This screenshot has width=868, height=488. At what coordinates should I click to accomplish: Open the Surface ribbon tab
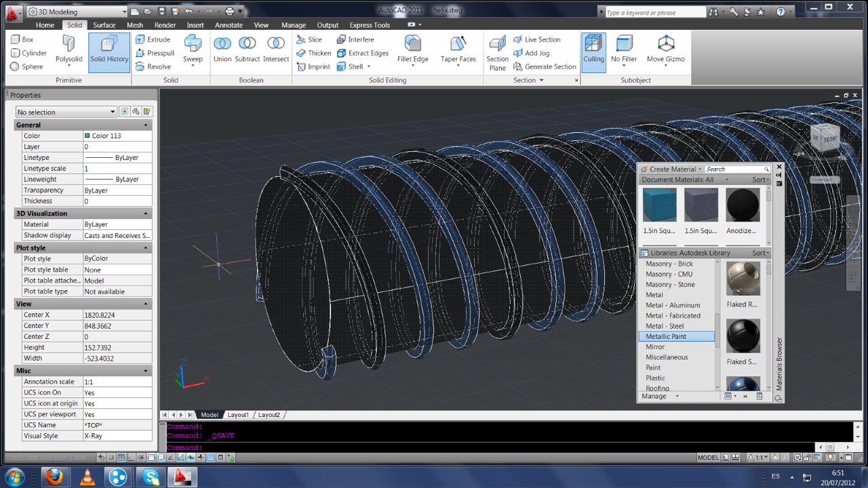tap(104, 25)
